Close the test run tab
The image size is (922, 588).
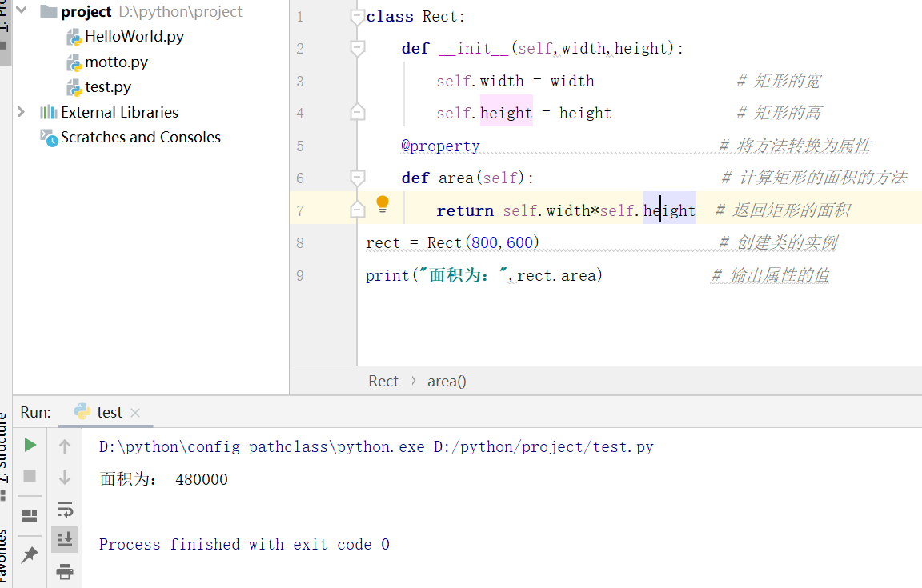[135, 413]
